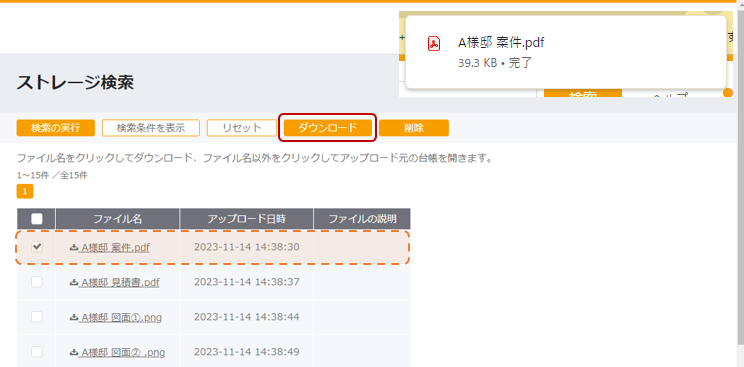Click download icon beside A様邸 見積書.pdf

74,282
